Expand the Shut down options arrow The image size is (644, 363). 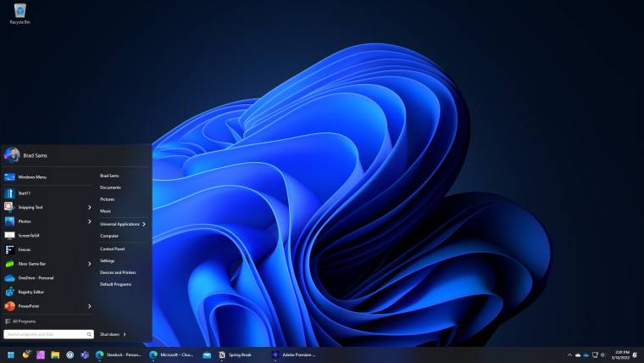[125, 335]
